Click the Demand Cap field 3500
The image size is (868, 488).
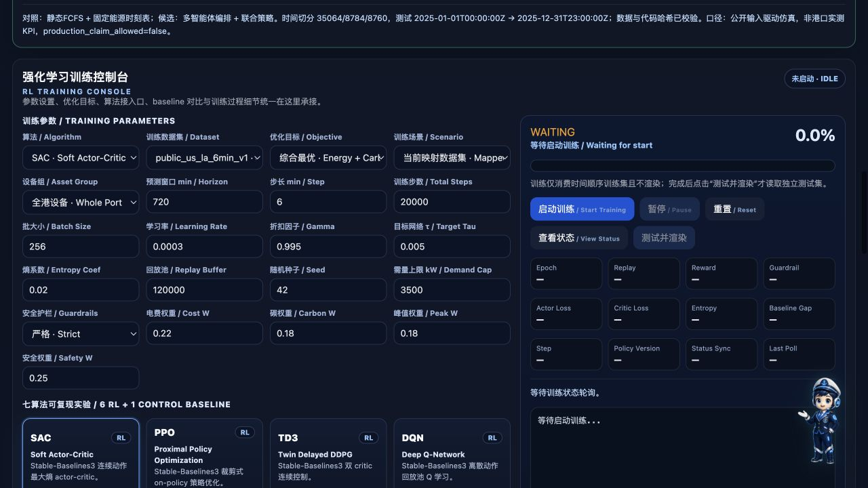click(x=452, y=290)
